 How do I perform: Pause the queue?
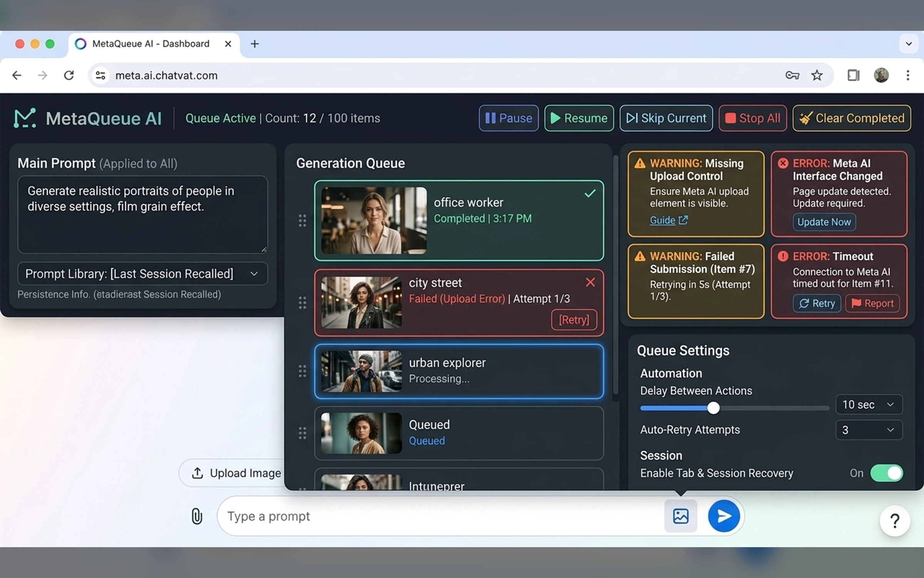(509, 118)
